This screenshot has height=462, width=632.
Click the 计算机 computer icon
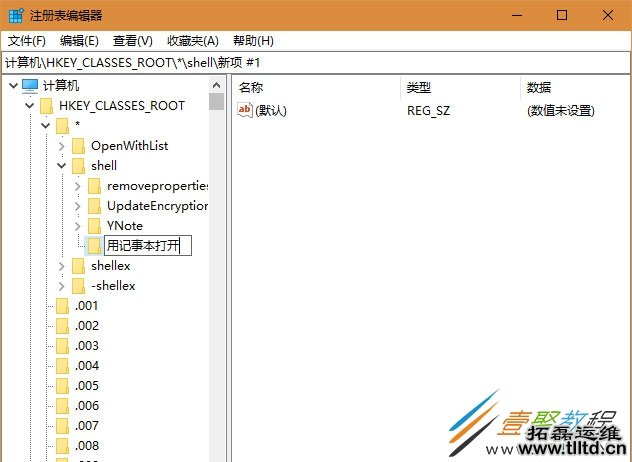(30, 85)
